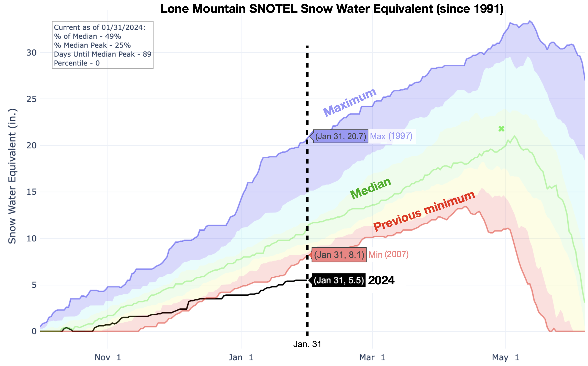Click the Percentile - 0 text line
The width and height of the screenshot is (588, 366).
(x=77, y=63)
